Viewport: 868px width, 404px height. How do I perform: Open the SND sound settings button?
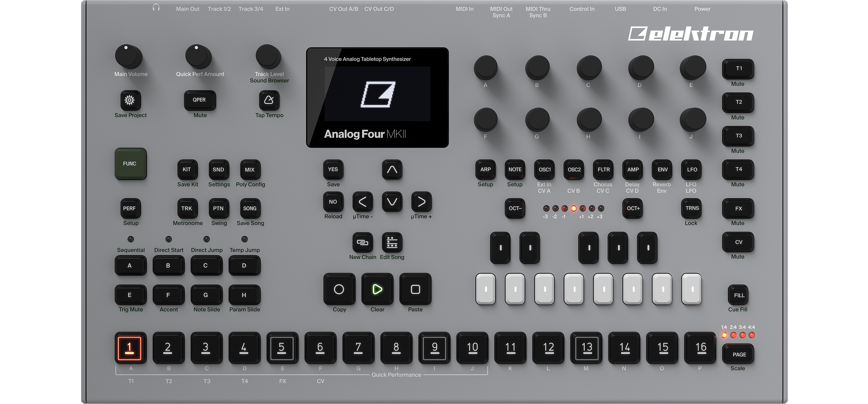click(x=218, y=170)
